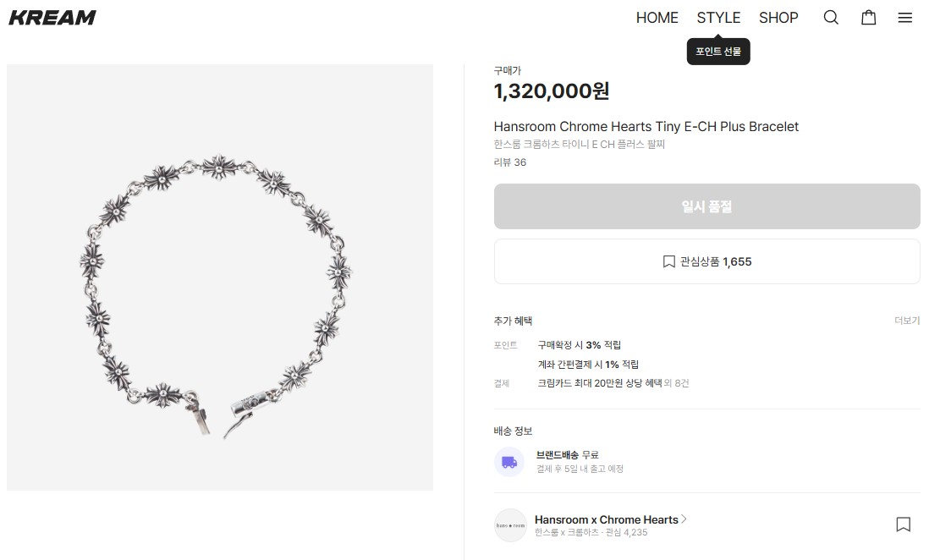Bookmark the Hansroom x Chrome Hearts brand
The width and height of the screenshot is (929, 560).
pos(903,524)
